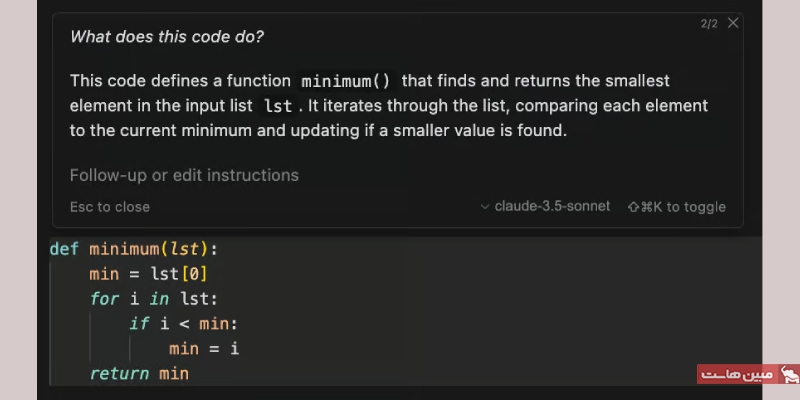Click the 'return min' statement
The width and height of the screenshot is (800, 400).
click(139, 374)
